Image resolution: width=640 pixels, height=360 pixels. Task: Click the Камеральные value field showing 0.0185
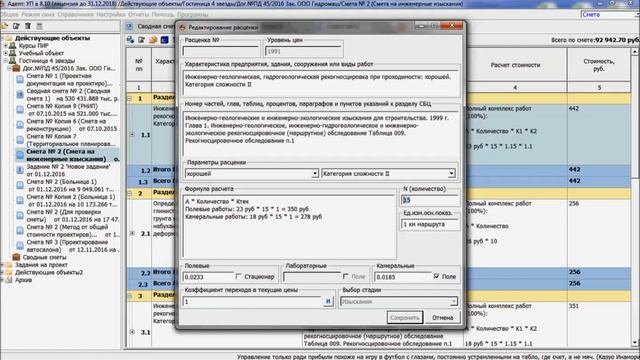[402, 277]
